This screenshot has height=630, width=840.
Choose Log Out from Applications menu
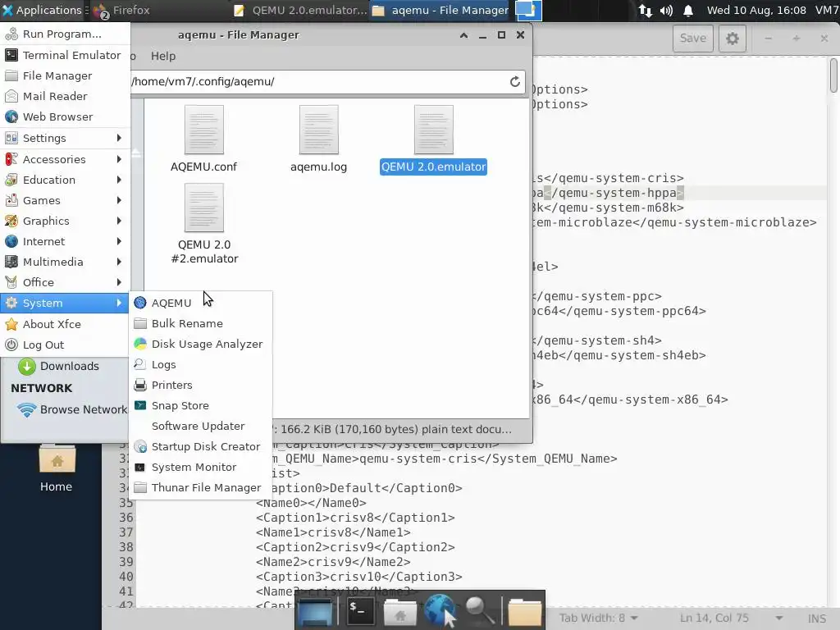pos(65,345)
